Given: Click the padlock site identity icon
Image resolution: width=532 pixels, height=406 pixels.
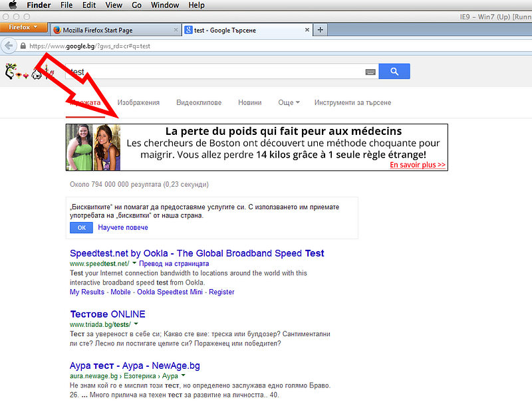Looking at the screenshot, I should pyautogui.click(x=23, y=46).
